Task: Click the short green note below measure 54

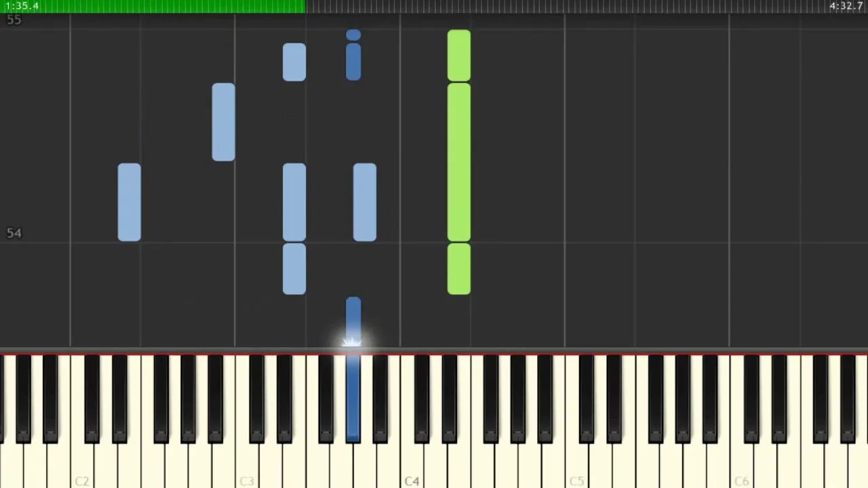Action: [x=459, y=269]
